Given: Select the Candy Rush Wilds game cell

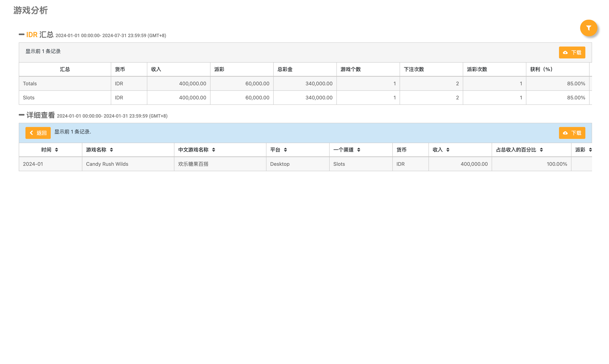Looking at the screenshot, I should (x=107, y=164).
